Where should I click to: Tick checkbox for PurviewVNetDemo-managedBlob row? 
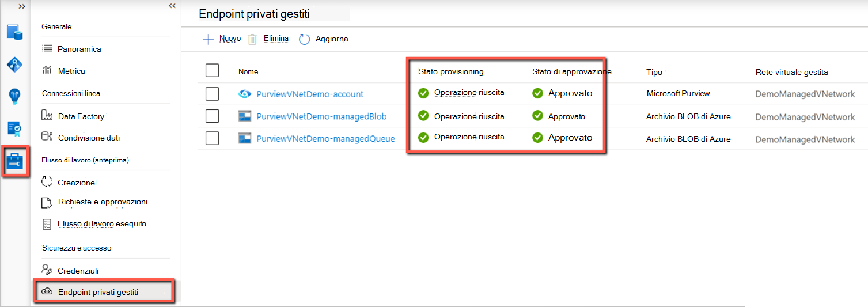click(x=212, y=116)
